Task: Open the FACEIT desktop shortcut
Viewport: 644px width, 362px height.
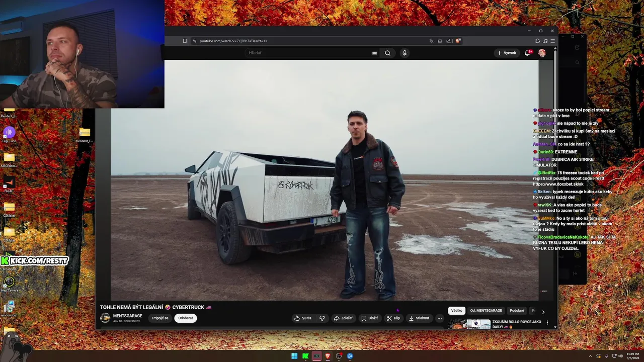Action: 9,184
